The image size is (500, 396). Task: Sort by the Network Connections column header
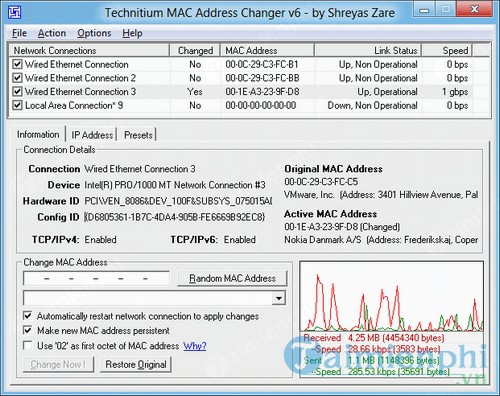89,50
